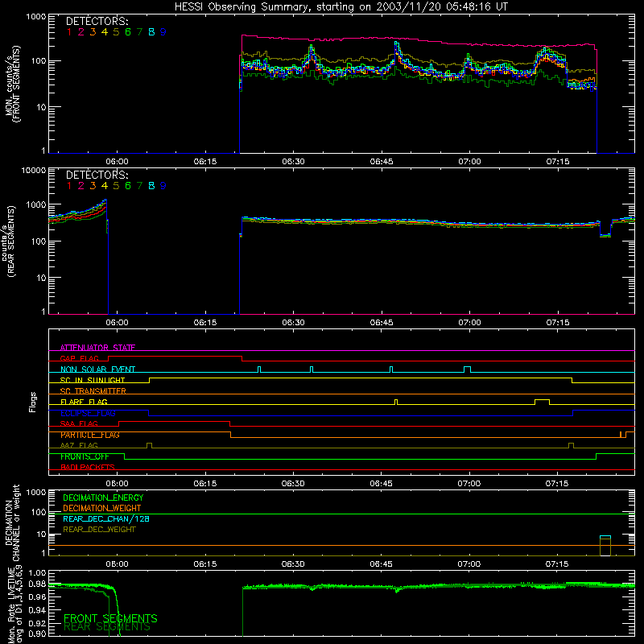
Task: Click the NON_SOLAR_EVENT pulse near 07:00
Action: (467, 369)
